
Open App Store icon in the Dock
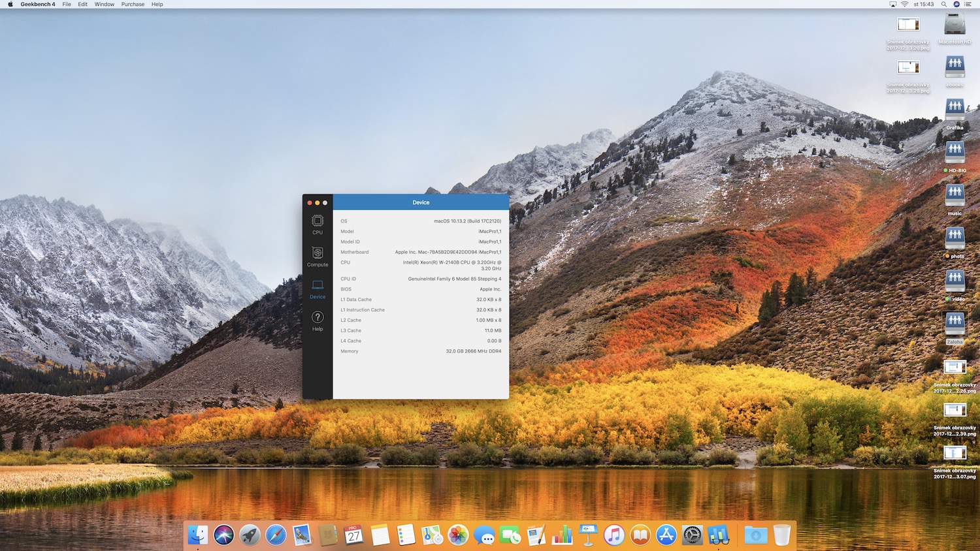click(666, 535)
